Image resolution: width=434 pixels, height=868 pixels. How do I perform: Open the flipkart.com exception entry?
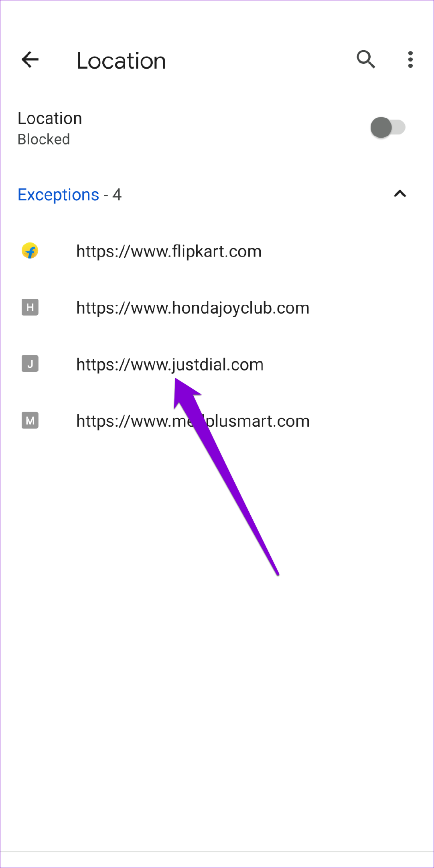point(217,251)
